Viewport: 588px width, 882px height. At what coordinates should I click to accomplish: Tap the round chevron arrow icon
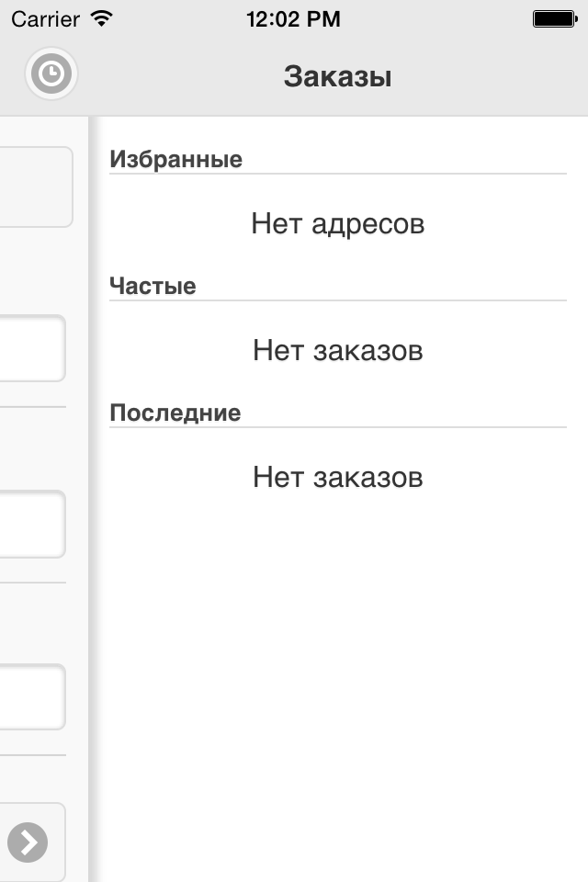28,842
